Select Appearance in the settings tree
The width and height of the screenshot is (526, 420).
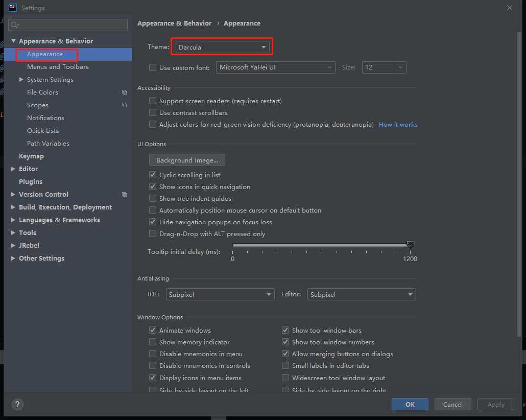68,54
